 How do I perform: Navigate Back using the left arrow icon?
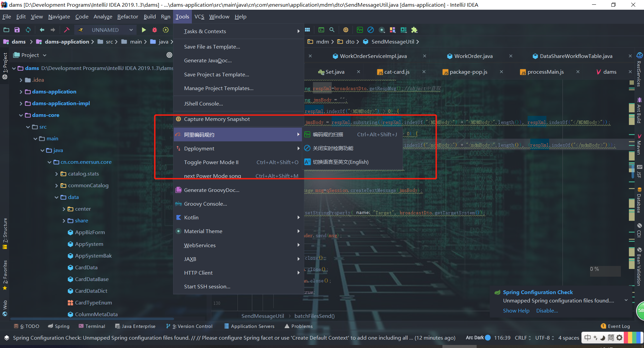[x=42, y=30]
